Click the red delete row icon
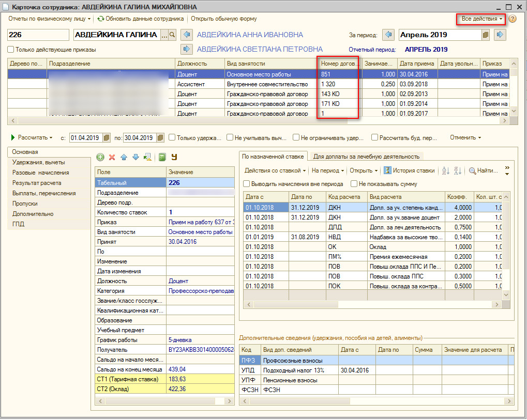 [x=112, y=157]
